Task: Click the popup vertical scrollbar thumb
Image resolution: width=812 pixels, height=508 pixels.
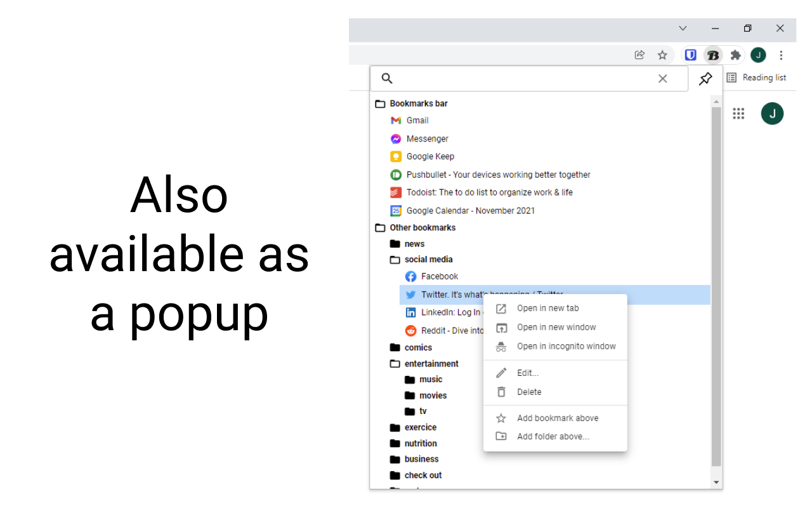Action: coord(716,286)
